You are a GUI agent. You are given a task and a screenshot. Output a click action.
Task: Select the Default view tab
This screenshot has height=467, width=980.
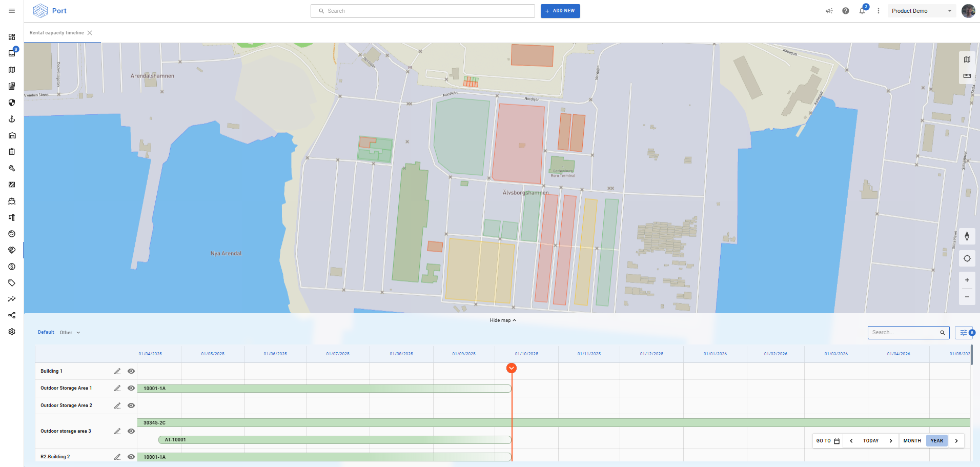point(46,332)
